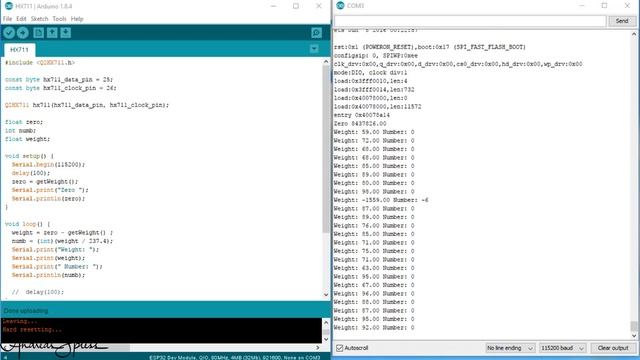Viewport: 640px width, 360px height.
Task: Open the Sketch menu
Action: 40,19
